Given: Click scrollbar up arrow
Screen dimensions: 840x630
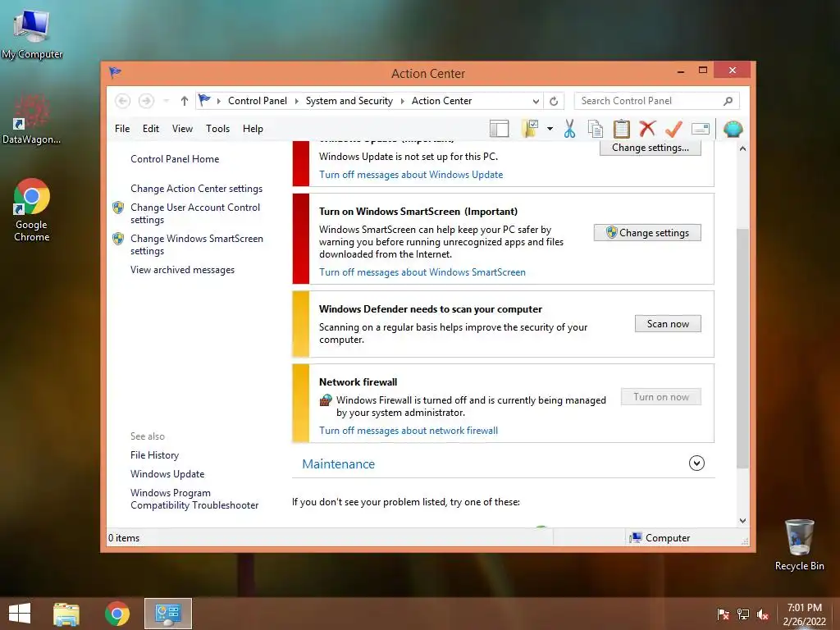Looking at the screenshot, I should coord(742,148).
